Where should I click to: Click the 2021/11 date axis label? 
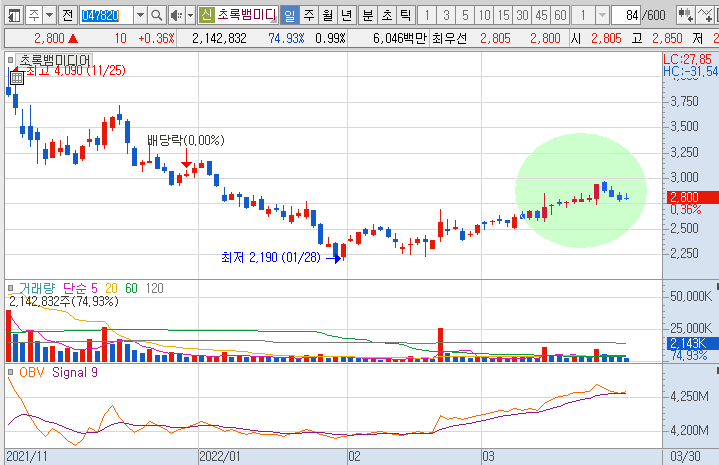click(27, 457)
